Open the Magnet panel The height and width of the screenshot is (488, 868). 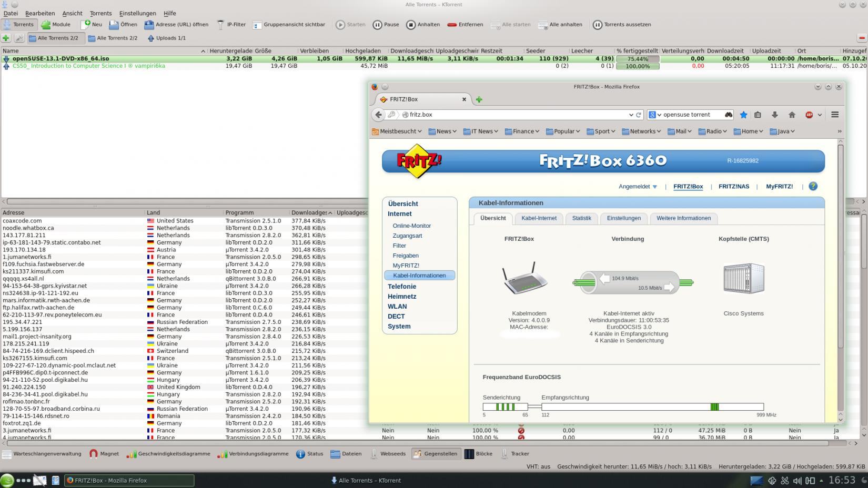pyautogui.click(x=104, y=453)
